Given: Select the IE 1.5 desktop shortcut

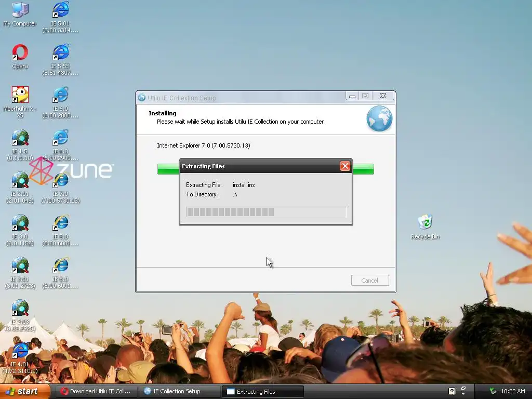Looking at the screenshot, I should coord(20,145).
